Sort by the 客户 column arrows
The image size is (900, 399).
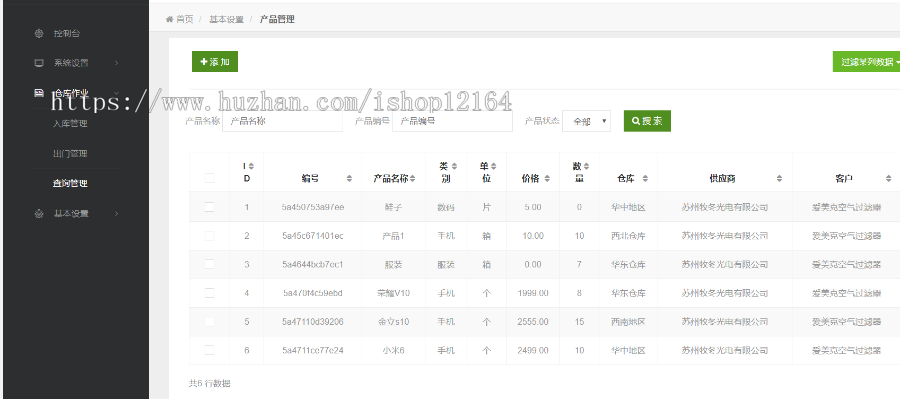click(x=888, y=179)
